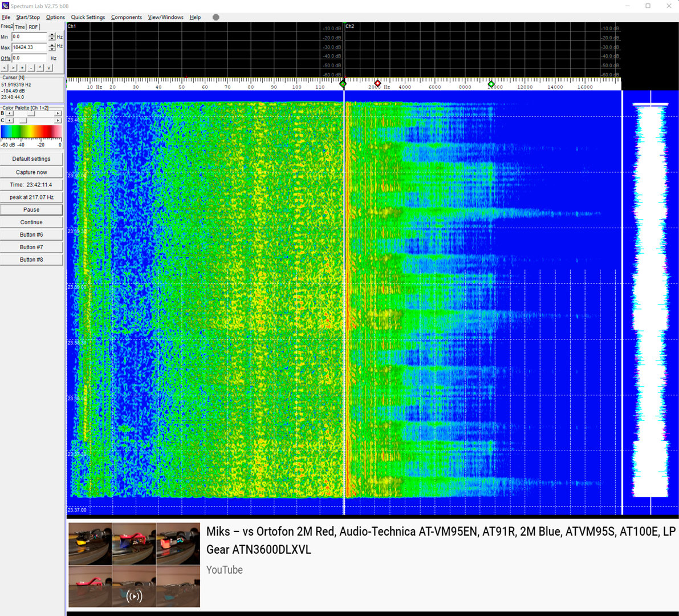Click the contrast C slider thumb

coord(23,120)
